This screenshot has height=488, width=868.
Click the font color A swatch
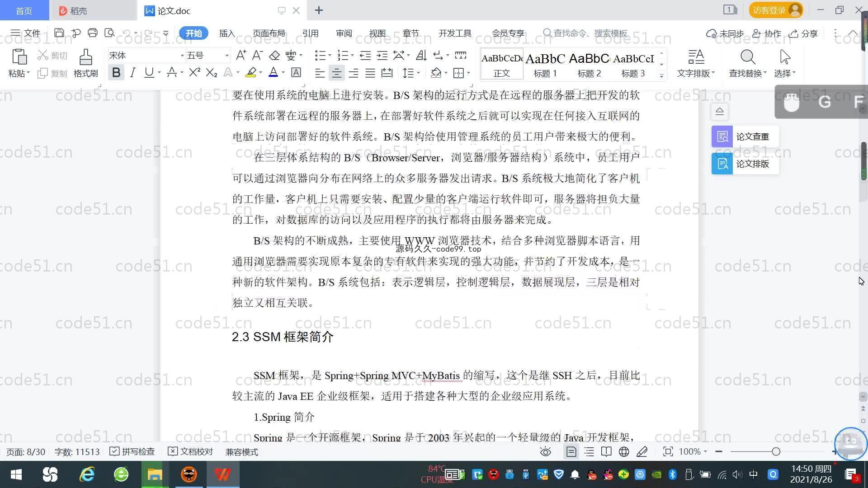273,72
